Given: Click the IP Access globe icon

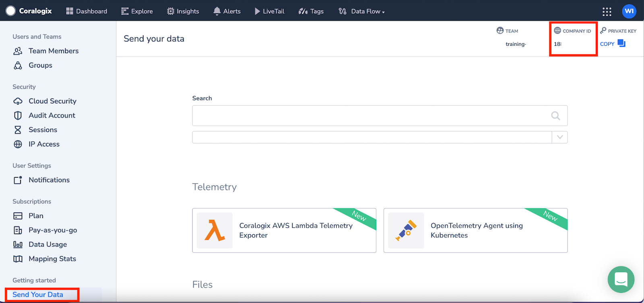Looking at the screenshot, I should point(18,144).
